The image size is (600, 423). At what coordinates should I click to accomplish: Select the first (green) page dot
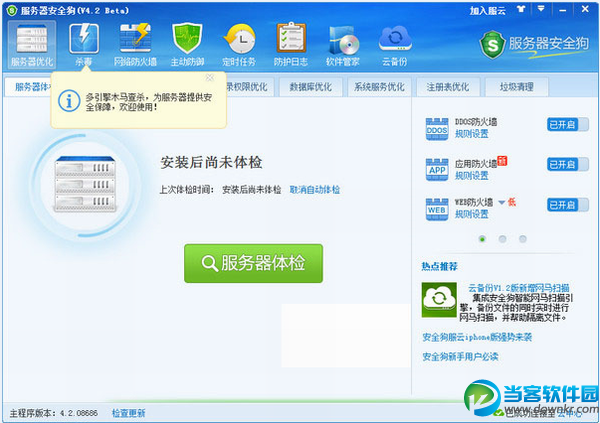[x=482, y=239]
